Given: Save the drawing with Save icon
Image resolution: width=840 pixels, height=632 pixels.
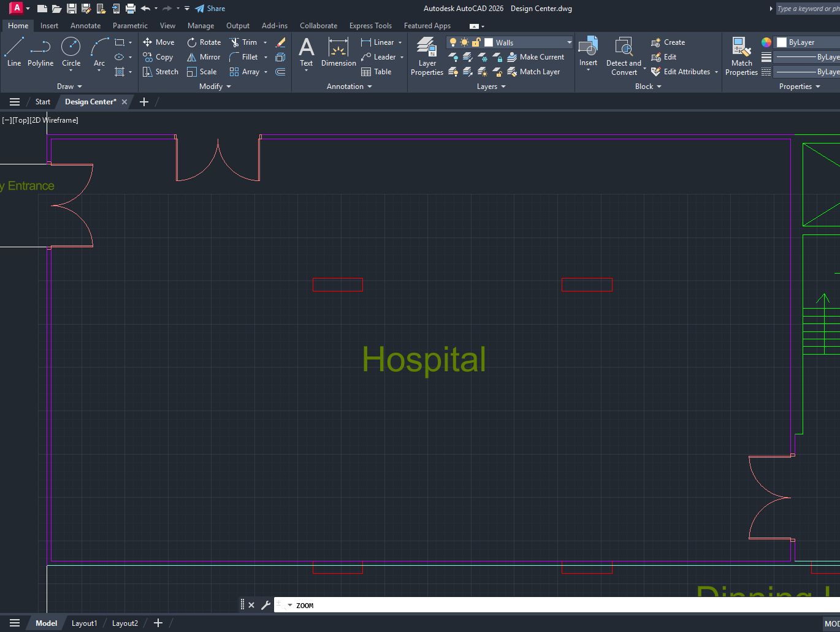Looking at the screenshot, I should 71,9.
